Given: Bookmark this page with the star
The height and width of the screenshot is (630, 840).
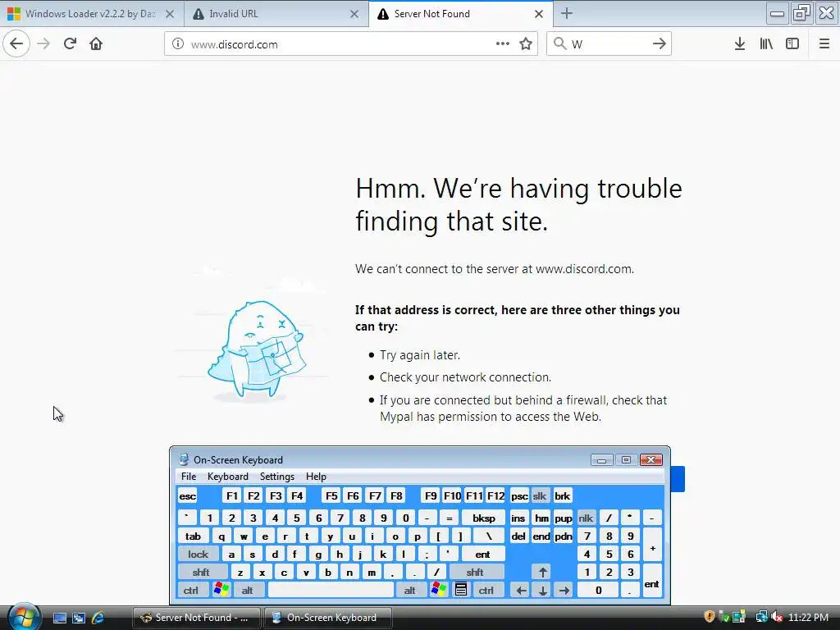Looking at the screenshot, I should (526, 44).
